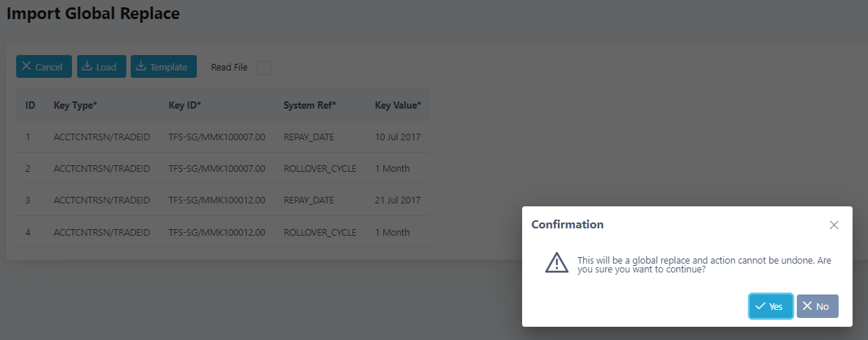Click the Yes confirmation button
Image resolution: width=868 pixels, height=340 pixels.
[770, 306]
